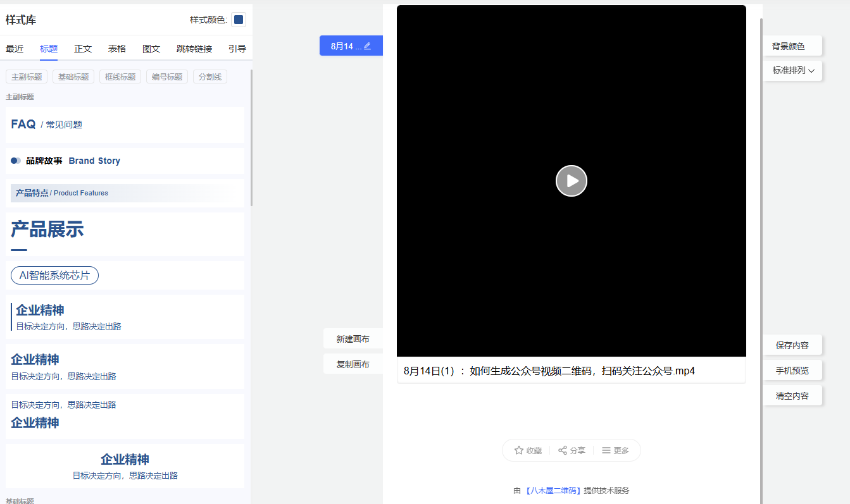850x504 pixels.
Task: Insert the 产品展示 title style
Action: pyautogui.click(x=47, y=230)
